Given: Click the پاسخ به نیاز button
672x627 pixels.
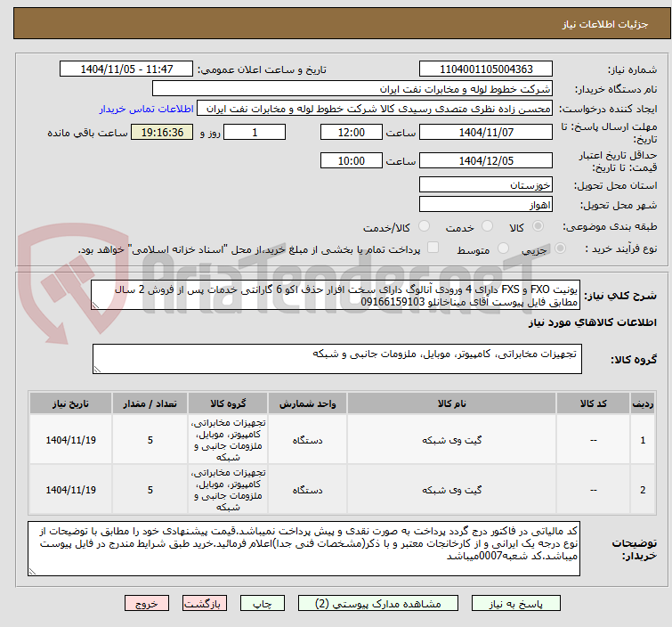Looking at the screenshot, I should pyautogui.click(x=516, y=604).
